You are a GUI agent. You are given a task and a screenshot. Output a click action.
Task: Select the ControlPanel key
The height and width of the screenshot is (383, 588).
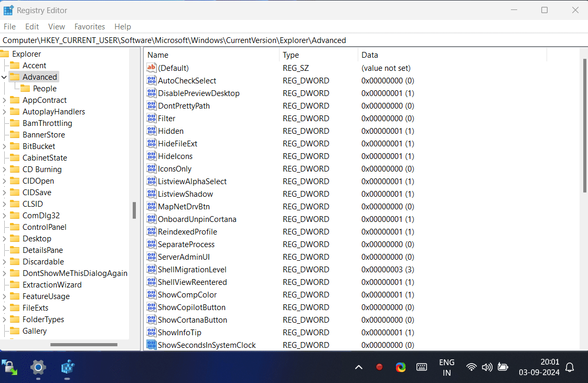coord(44,227)
